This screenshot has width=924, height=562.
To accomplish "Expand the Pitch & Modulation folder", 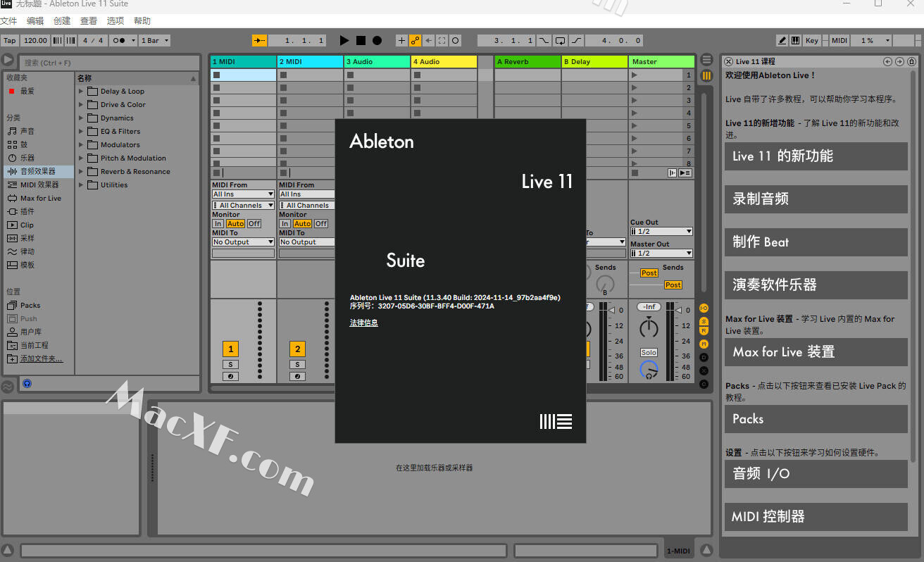I will click(81, 158).
